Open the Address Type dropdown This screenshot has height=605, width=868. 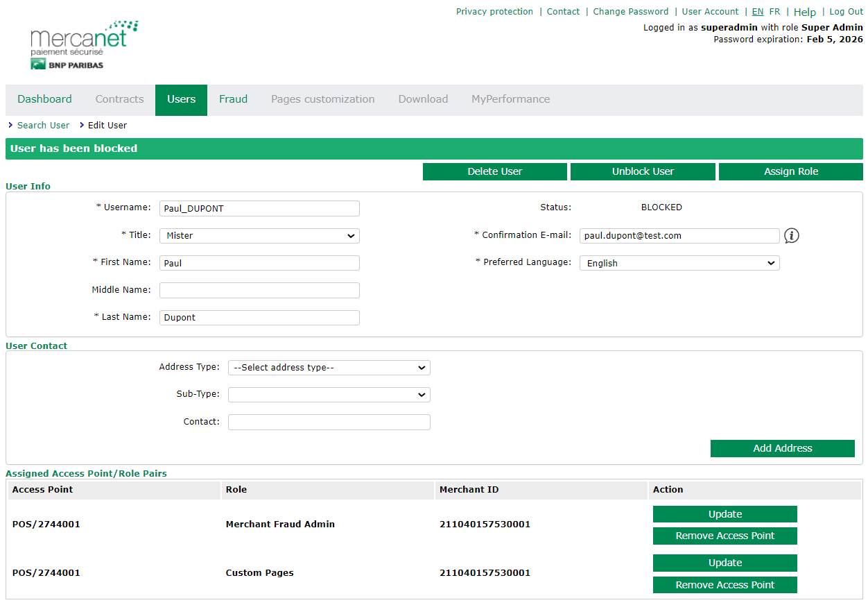329,368
